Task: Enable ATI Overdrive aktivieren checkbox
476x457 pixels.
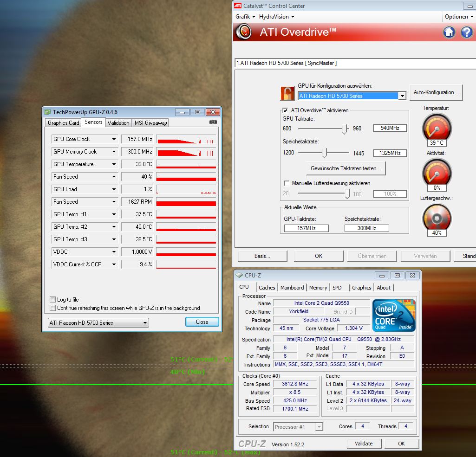Action: [285, 110]
